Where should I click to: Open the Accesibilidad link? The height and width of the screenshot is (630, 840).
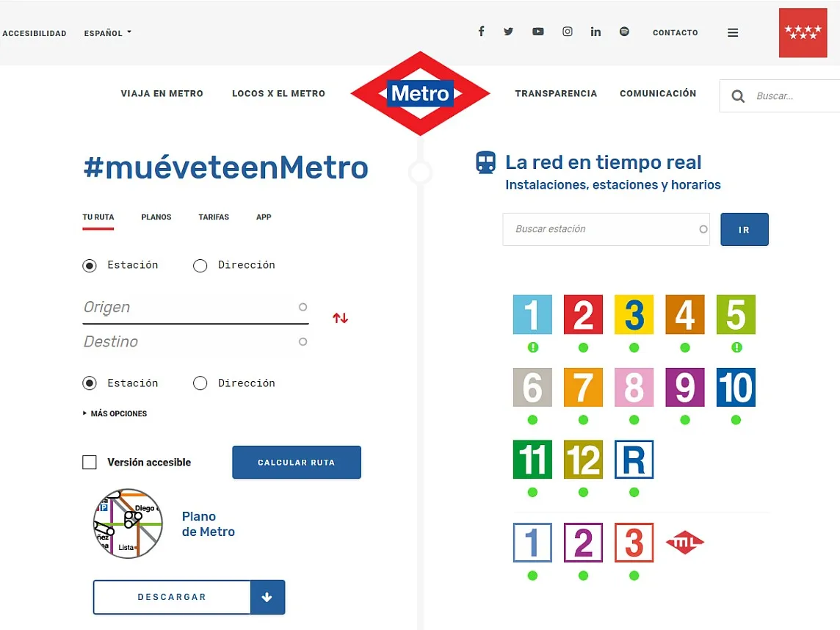[x=35, y=33]
